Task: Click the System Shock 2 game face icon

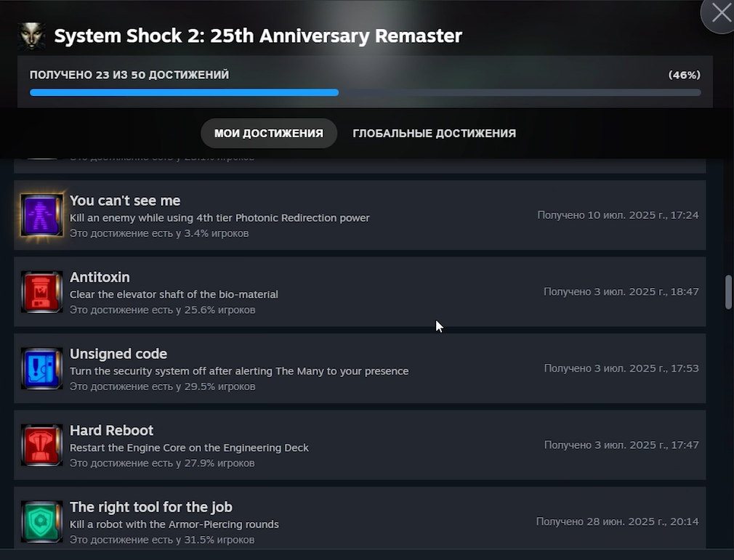Action: pyautogui.click(x=32, y=36)
